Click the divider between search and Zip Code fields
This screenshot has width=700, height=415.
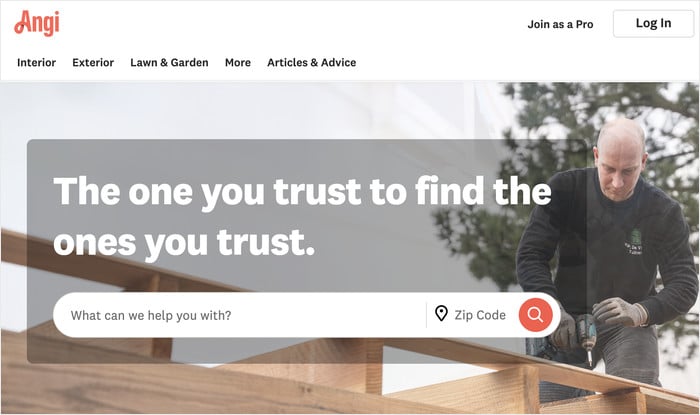(x=427, y=315)
